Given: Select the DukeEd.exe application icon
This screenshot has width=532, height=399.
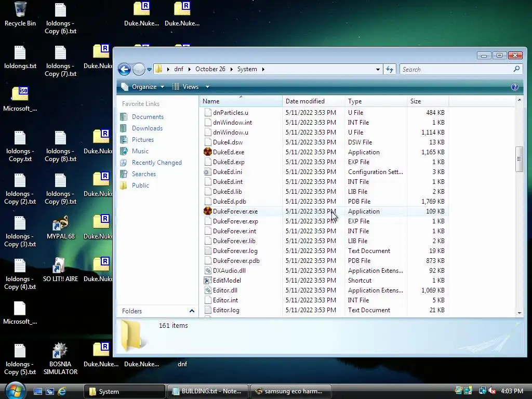Looking at the screenshot, I should pos(208,152).
